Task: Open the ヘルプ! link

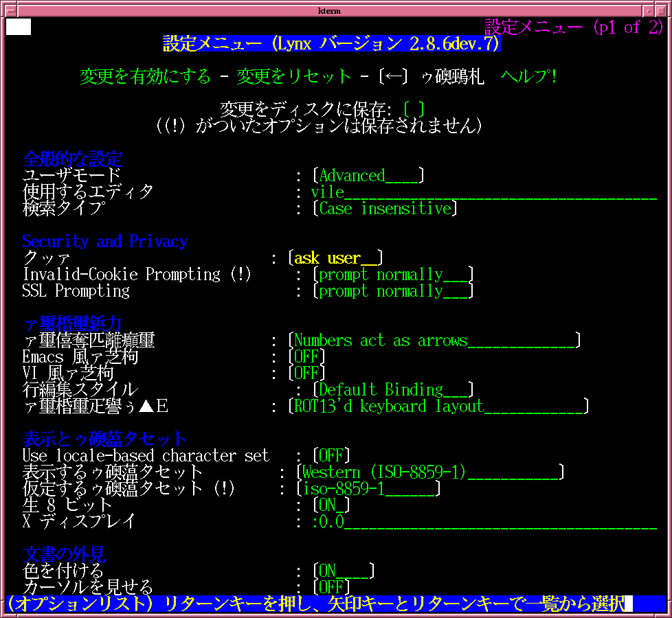Action: tap(528, 76)
